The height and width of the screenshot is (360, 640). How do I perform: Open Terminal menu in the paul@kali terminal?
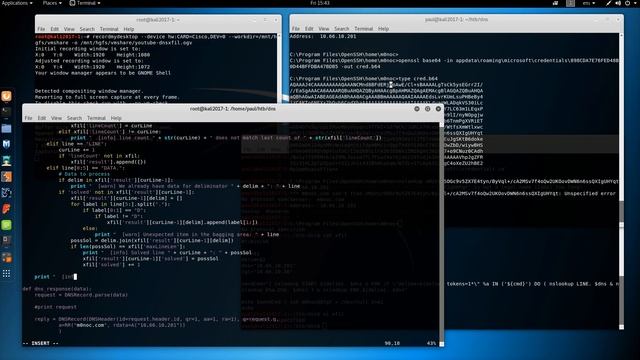pos(364,29)
